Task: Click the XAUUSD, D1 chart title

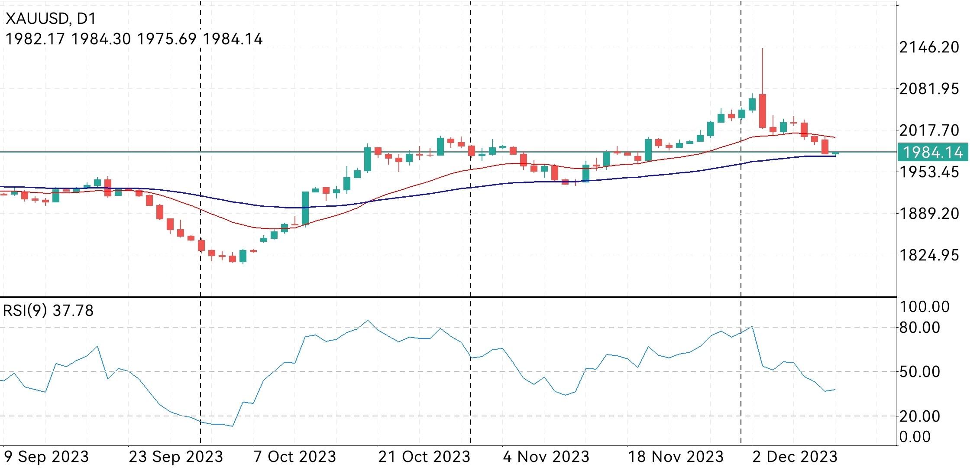Action: coord(51,18)
